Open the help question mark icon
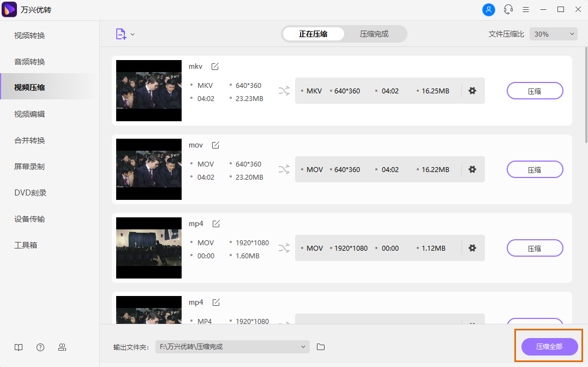588x367 pixels. coord(40,347)
